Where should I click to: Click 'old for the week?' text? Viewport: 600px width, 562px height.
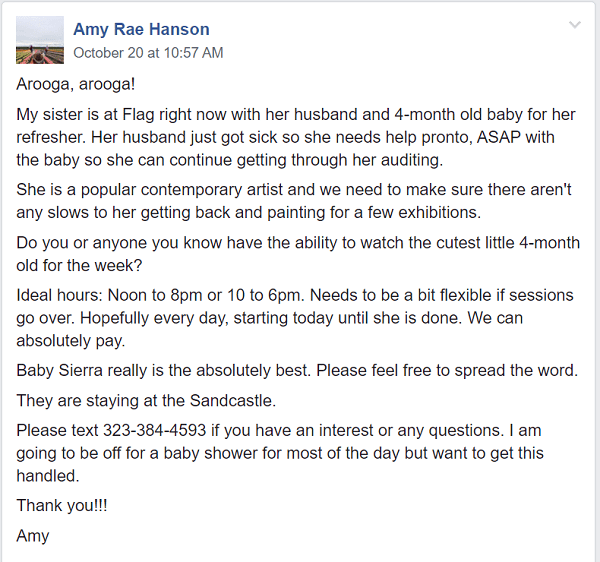pos(79,265)
